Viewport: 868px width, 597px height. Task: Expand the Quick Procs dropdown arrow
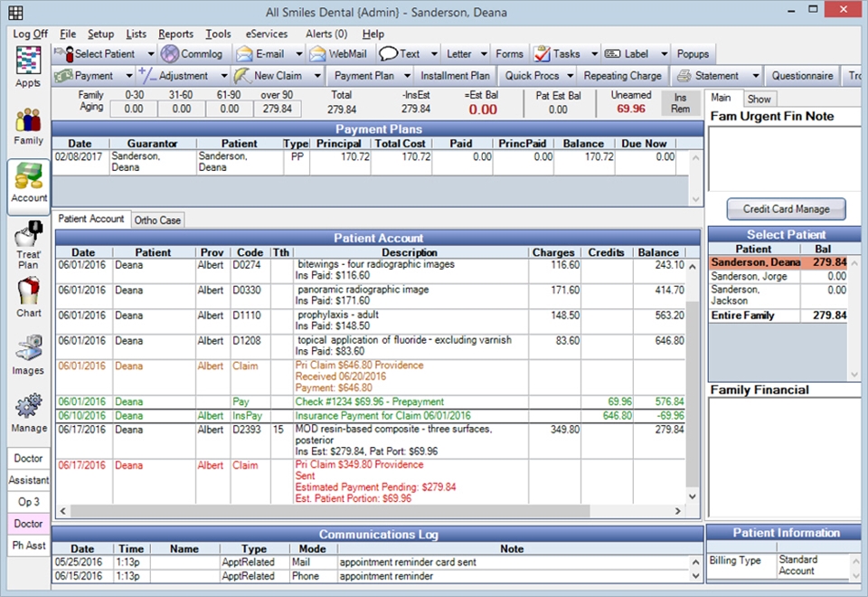(x=569, y=76)
